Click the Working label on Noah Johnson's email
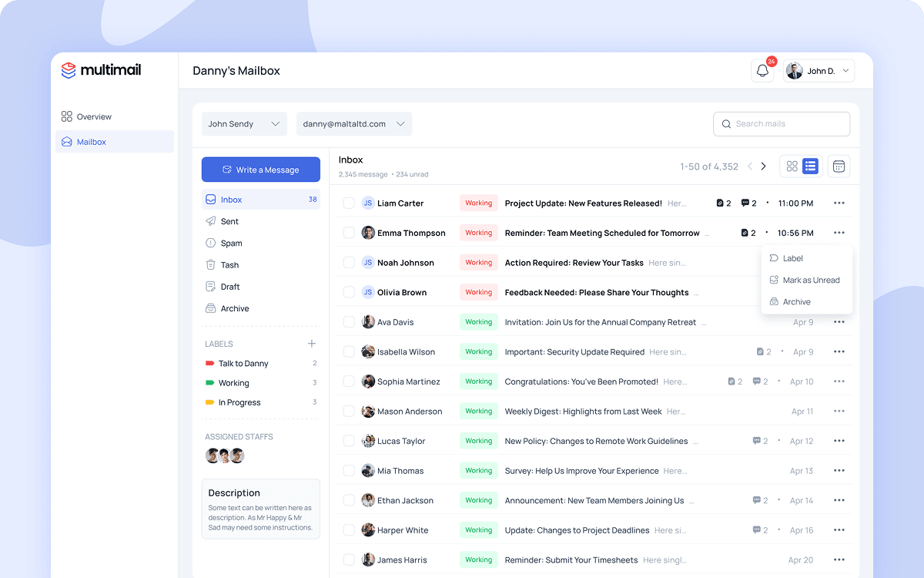 tap(478, 262)
